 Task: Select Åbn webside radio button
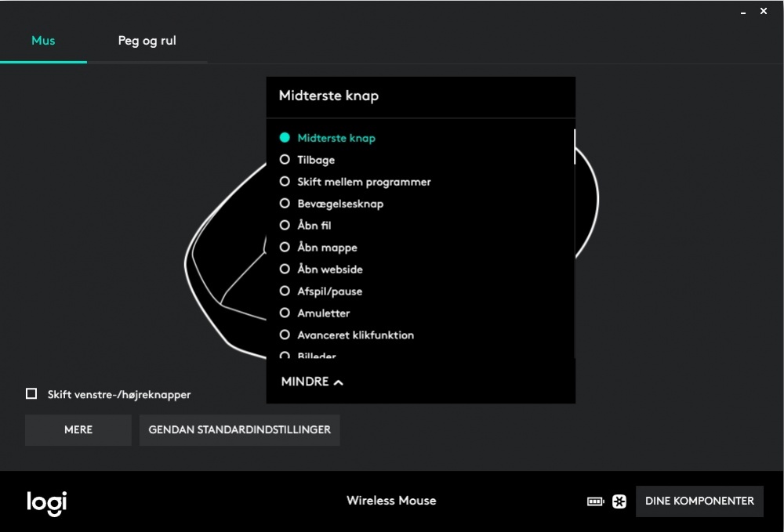click(x=285, y=270)
